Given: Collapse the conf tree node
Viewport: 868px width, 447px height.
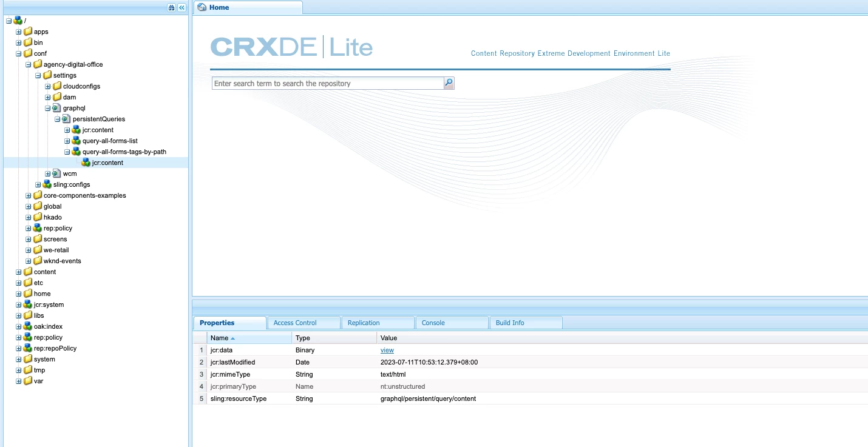Looking at the screenshot, I should point(19,54).
